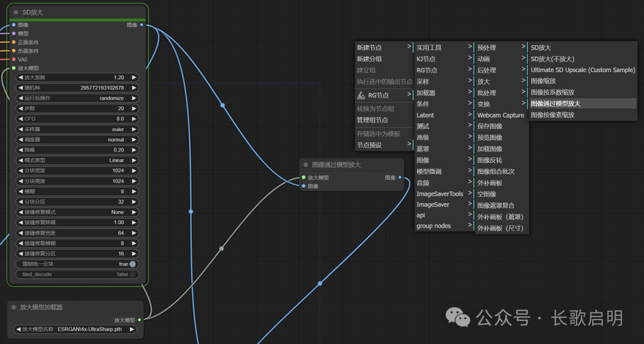
Task: Click 放大模型 input port on 图像通过模型放大 node
Action: (304, 178)
